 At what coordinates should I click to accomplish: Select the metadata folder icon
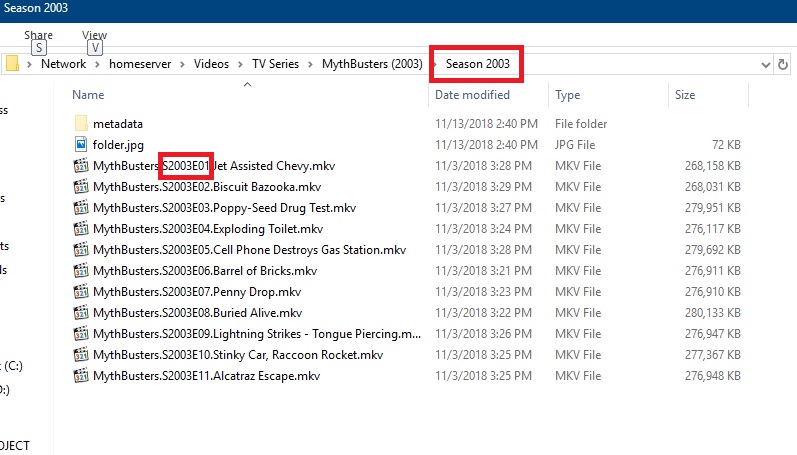(81, 124)
